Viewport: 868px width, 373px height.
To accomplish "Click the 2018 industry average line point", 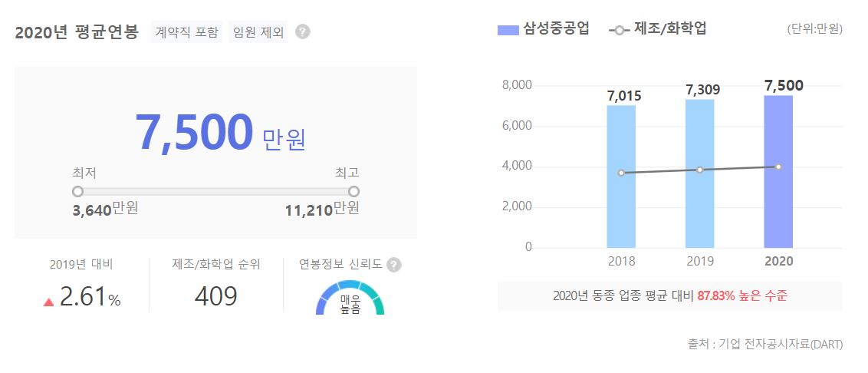I will [621, 173].
